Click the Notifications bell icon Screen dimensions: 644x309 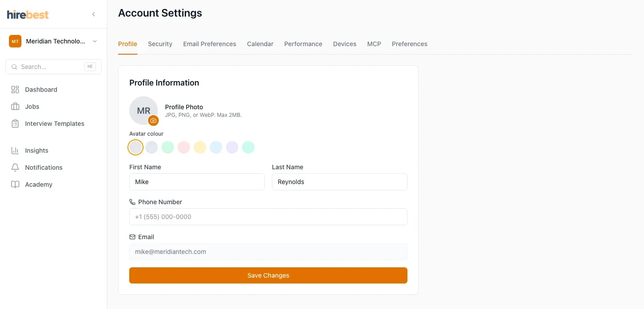[x=15, y=167]
